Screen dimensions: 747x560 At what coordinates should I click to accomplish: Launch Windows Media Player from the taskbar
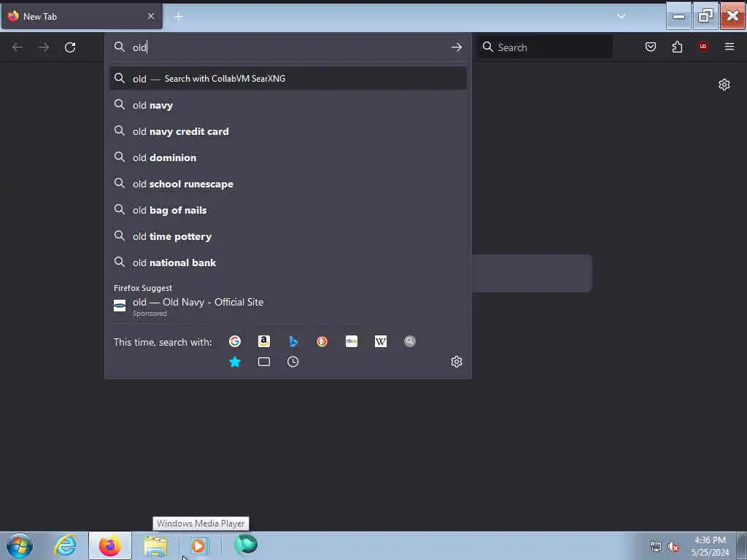pyautogui.click(x=199, y=545)
